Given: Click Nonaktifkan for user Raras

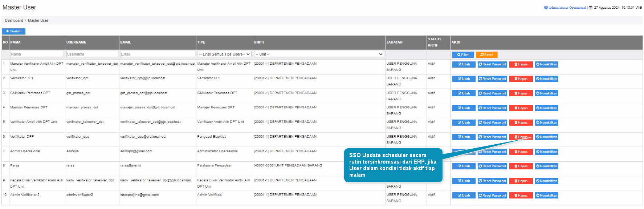Looking at the screenshot, I should pyautogui.click(x=546, y=166).
